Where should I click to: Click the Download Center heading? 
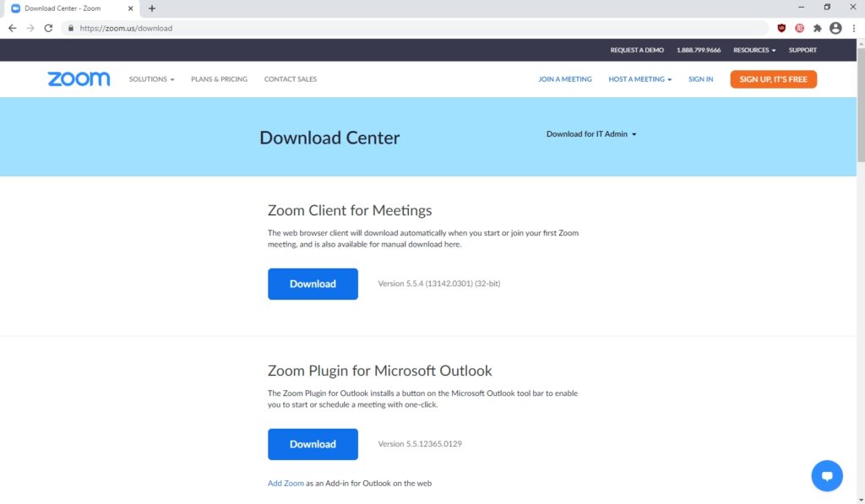(x=329, y=138)
